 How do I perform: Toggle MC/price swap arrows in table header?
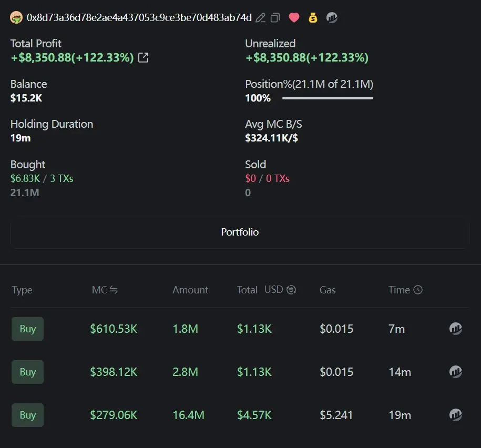tap(113, 290)
